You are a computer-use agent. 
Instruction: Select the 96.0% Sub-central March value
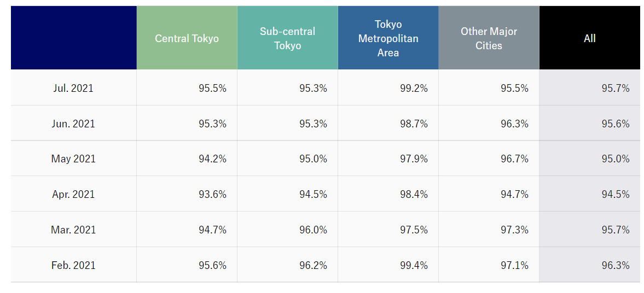313,230
